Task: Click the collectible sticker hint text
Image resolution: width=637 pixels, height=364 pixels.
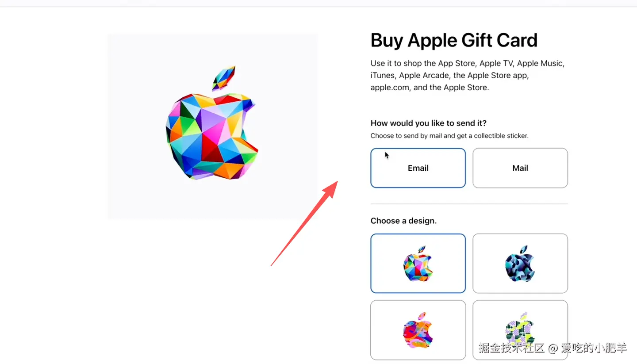Action: coord(449,136)
